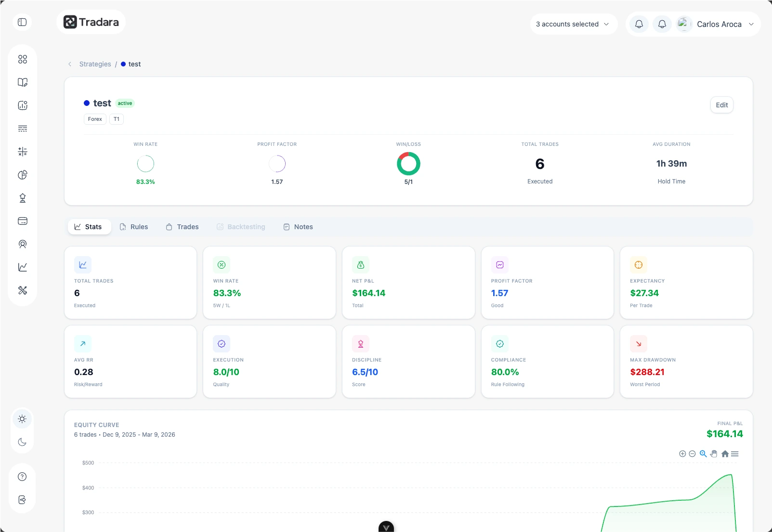Go back to Strategies via breadcrumb link
772x532 pixels.
click(x=95, y=64)
